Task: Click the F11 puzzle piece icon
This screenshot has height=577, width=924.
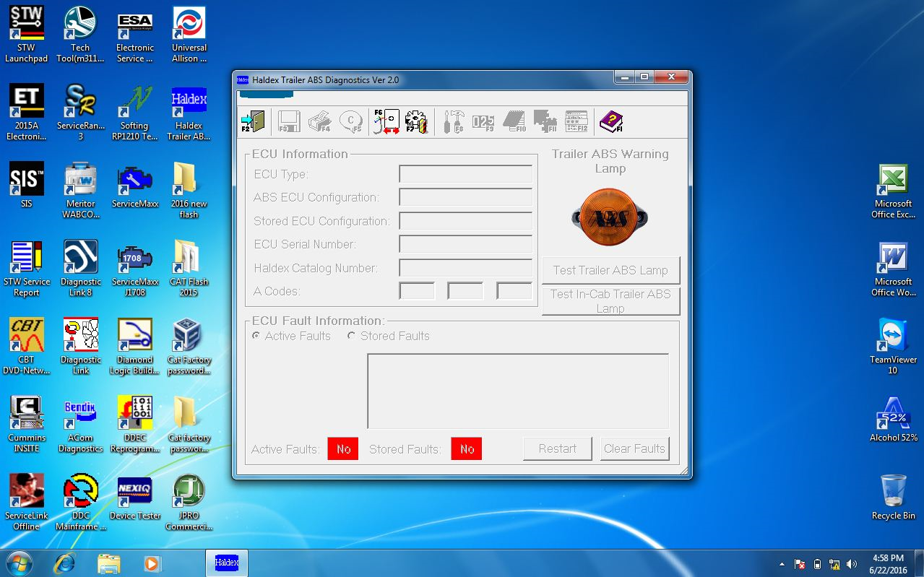Action: pyautogui.click(x=545, y=121)
